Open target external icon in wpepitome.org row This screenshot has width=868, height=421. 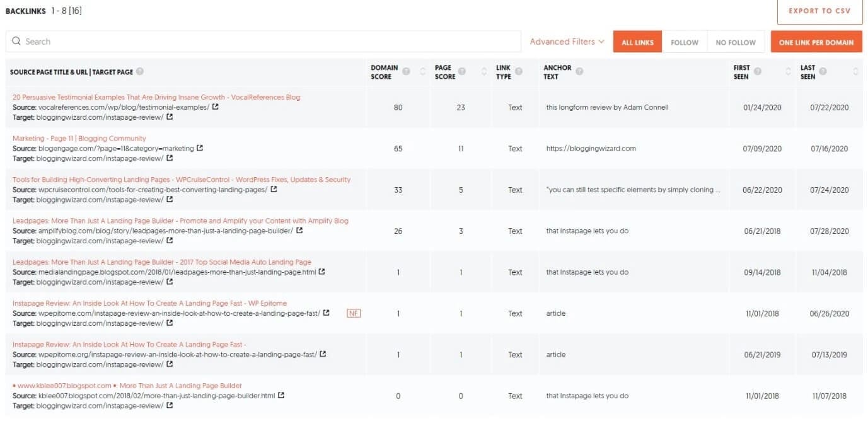coord(170,364)
